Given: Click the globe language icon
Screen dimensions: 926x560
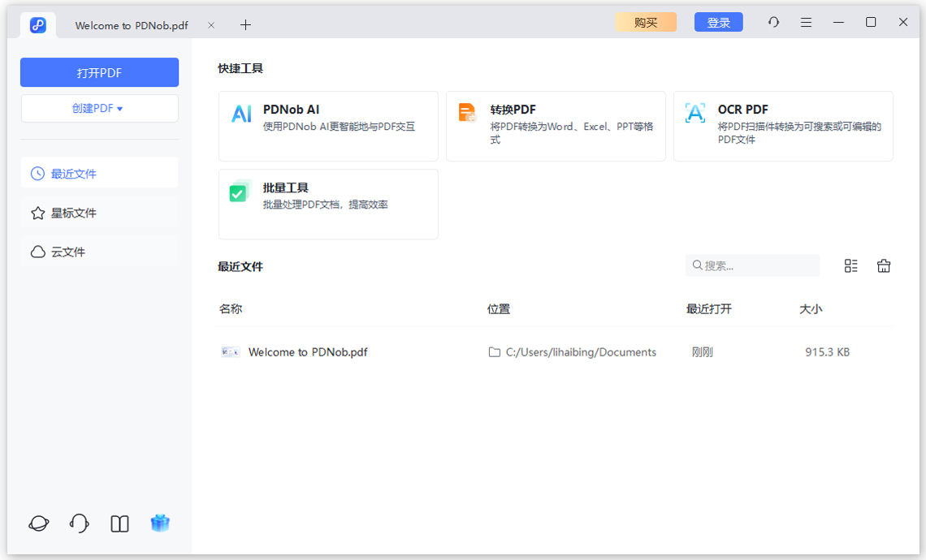Looking at the screenshot, I should (38, 523).
